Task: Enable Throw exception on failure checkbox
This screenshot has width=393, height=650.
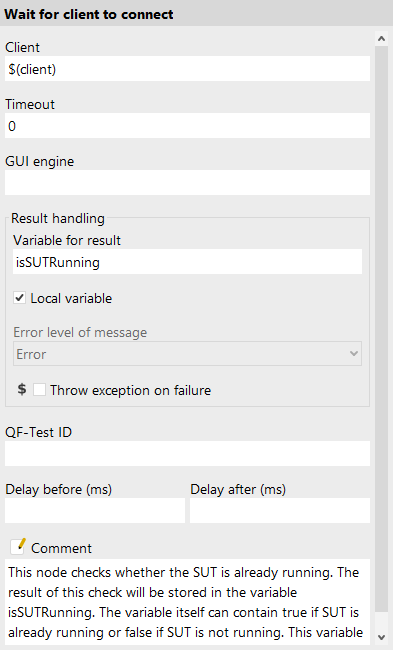Action: tap(39, 390)
